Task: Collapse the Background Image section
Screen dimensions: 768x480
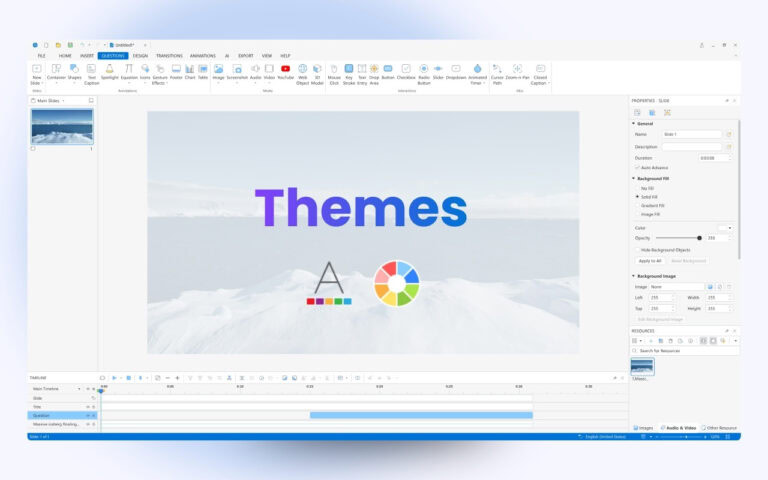Action: pyautogui.click(x=633, y=276)
